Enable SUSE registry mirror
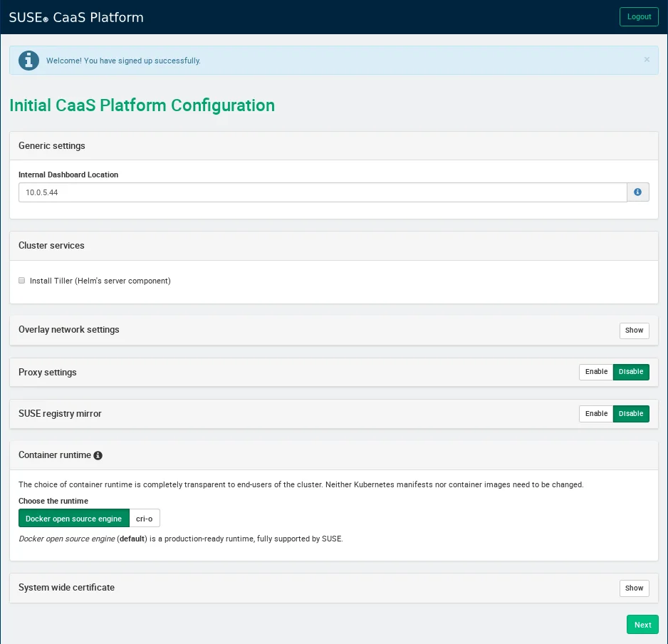The width and height of the screenshot is (668, 644). 596,414
